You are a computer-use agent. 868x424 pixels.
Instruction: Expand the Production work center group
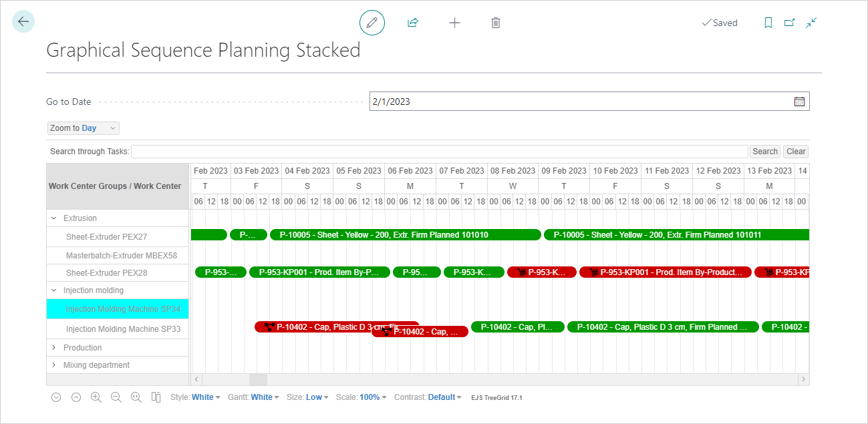tap(55, 347)
